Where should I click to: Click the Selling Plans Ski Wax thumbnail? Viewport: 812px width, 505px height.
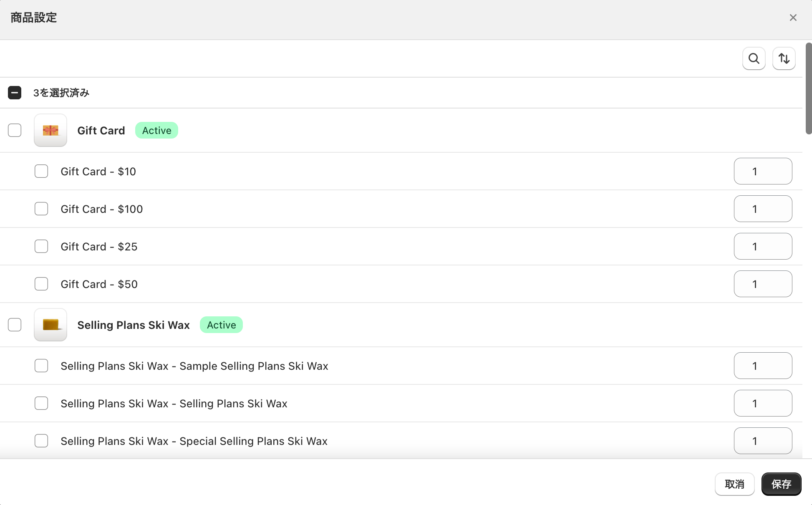click(50, 325)
